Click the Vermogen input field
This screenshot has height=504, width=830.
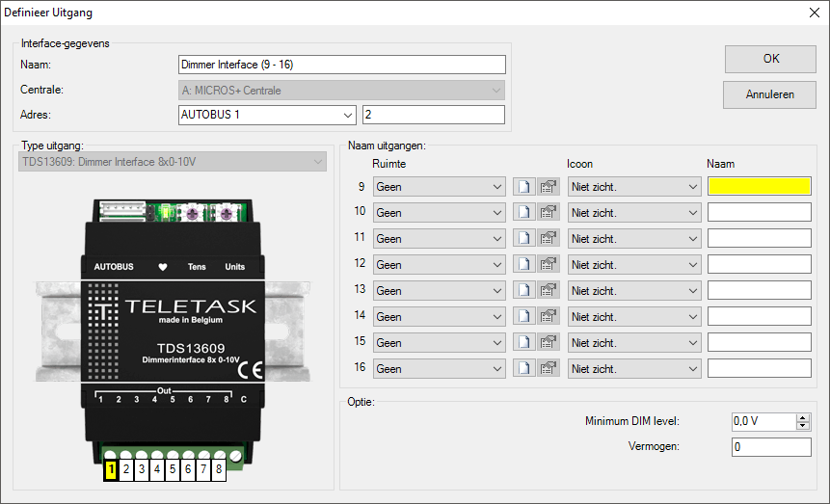click(770, 447)
